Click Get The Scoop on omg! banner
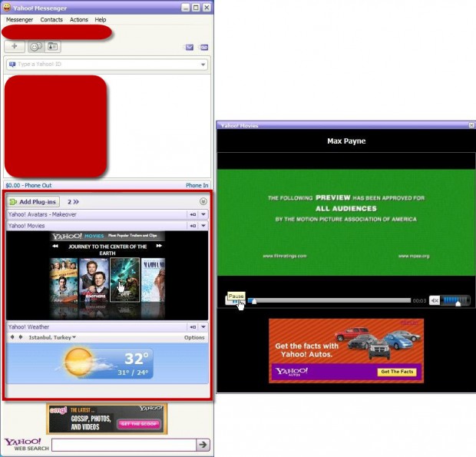The width and height of the screenshot is (476, 457). point(139,424)
